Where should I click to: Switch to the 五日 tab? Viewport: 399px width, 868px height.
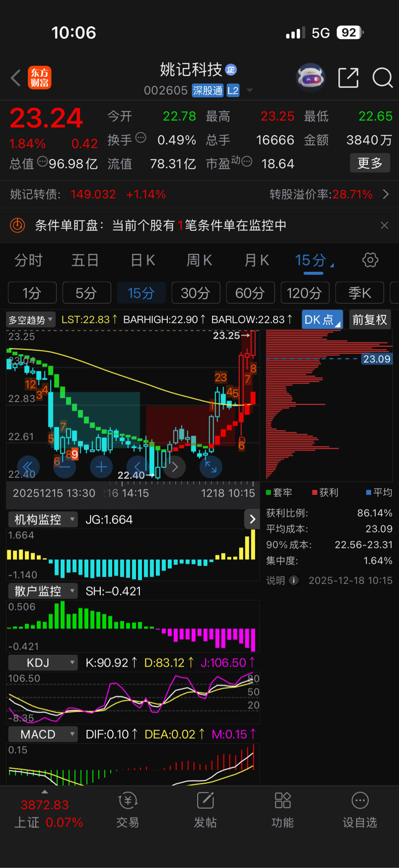coord(85,260)
